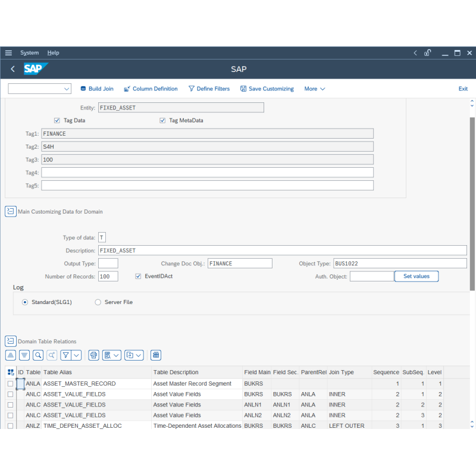The image size is (476, 476).
Task: Sort table in descending order
Action: click(24, 355)
